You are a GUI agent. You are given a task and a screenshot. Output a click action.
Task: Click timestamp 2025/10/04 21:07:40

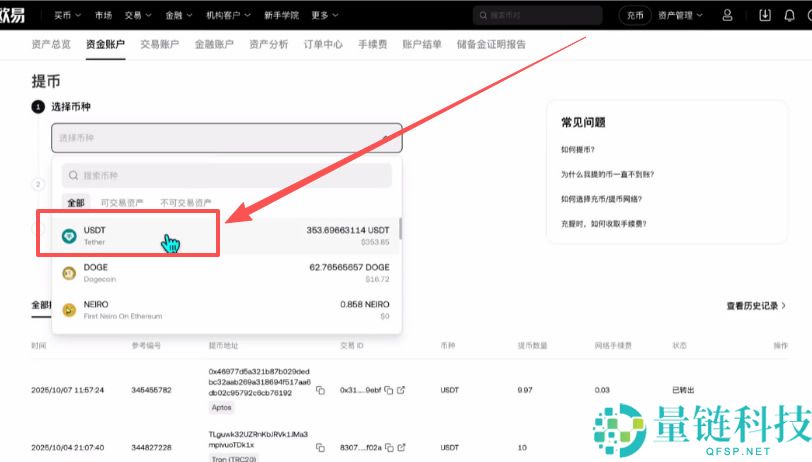[67, 447]
